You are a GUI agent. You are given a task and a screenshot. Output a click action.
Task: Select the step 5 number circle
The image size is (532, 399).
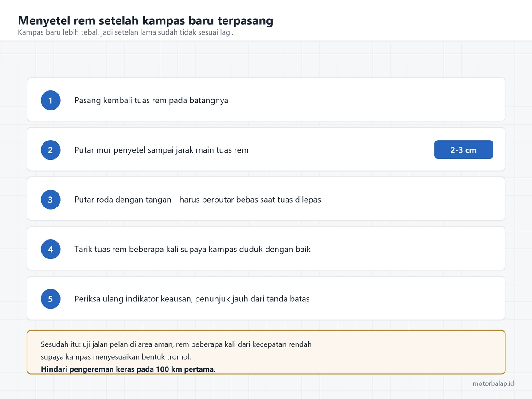[51, 299]
